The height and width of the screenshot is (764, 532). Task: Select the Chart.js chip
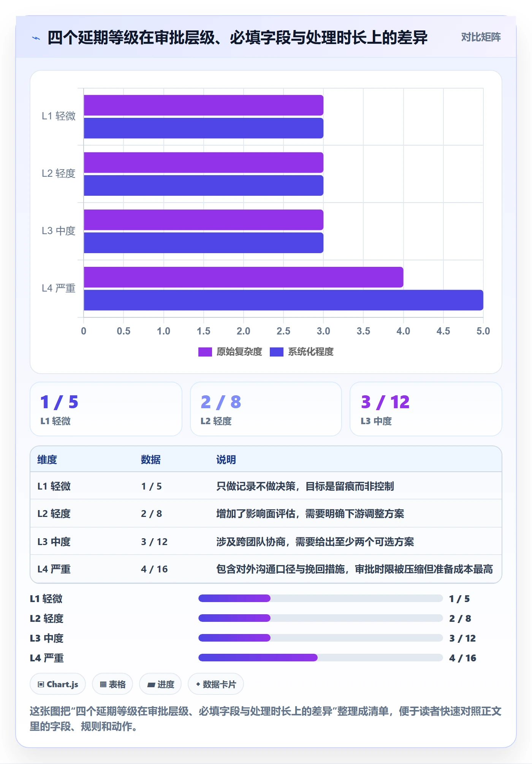point(58,684)
